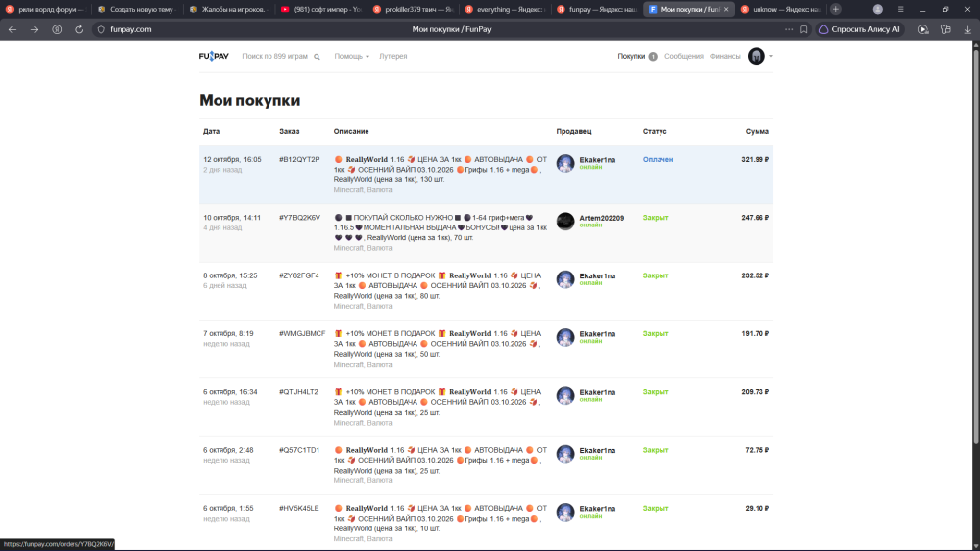Open the extensions panel icon beside downloads
The width and height of the screenshot is (980, 551).
946,29
